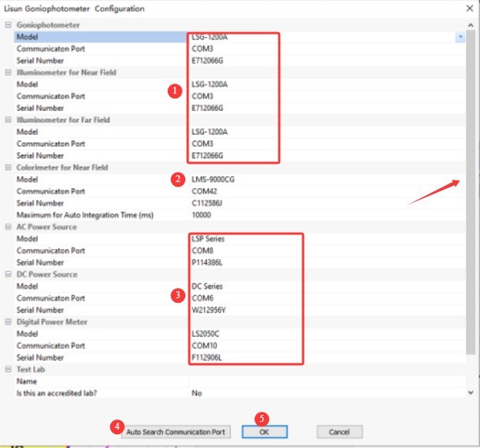Select Digital Power Meter port COM10
This screenshot has height=448, width=480.
pyautogui.click(x=205, y=346)
